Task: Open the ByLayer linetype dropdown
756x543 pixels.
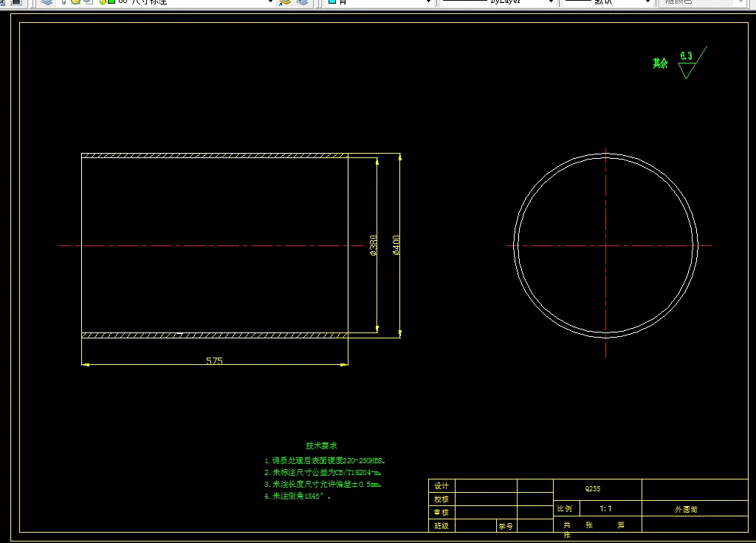Action: (x=497, y=2)
